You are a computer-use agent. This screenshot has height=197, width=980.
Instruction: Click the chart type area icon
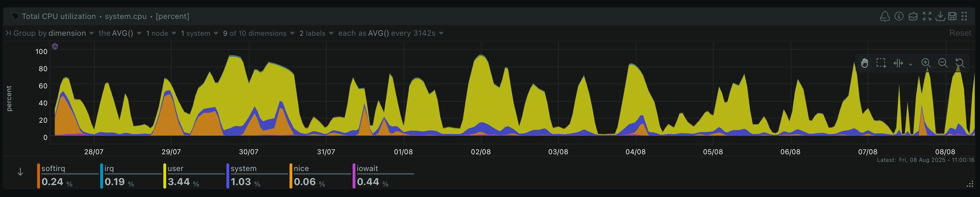click(913, 16)
